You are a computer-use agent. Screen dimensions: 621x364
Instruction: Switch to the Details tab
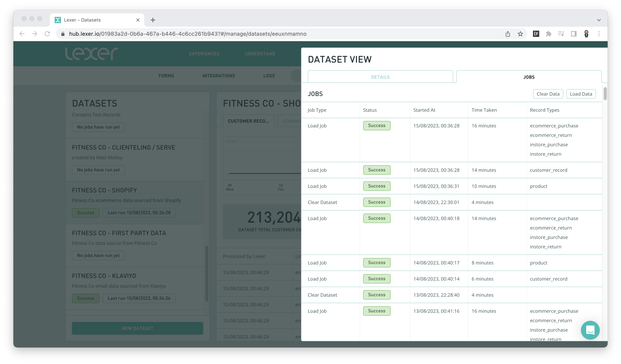(x=380, y=77)
